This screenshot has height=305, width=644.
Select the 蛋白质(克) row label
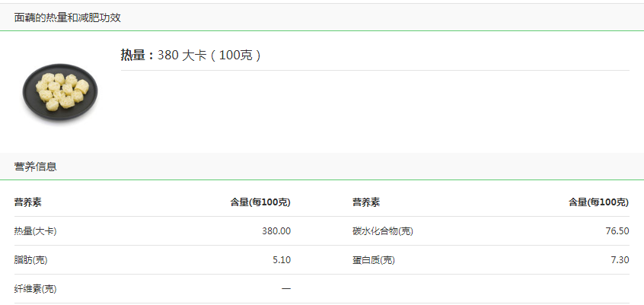pos(374,260)
